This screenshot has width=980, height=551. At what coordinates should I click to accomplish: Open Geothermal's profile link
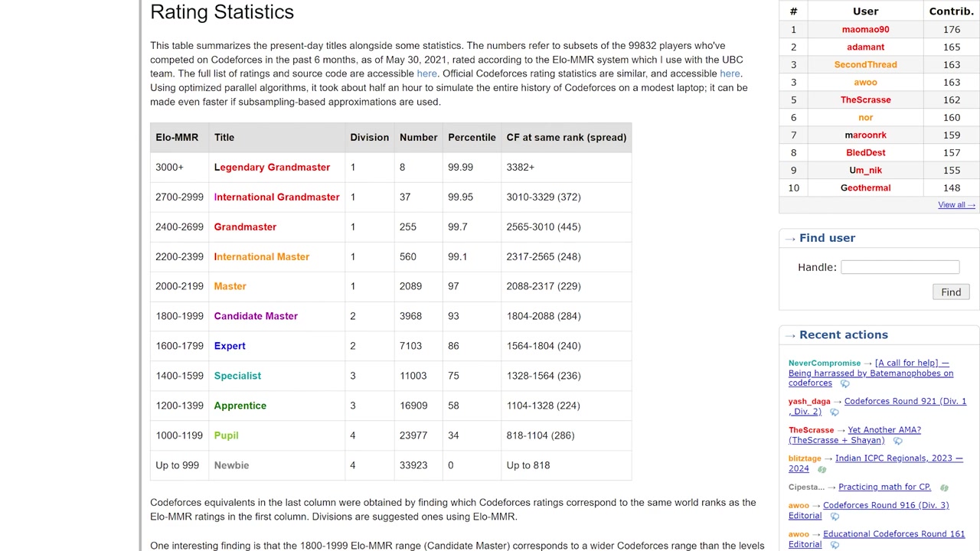point(865,187)
